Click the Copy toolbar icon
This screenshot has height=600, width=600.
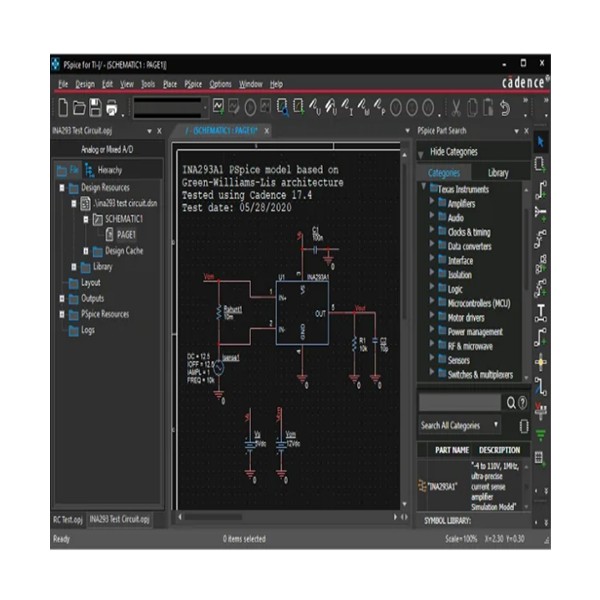coord(472,108)
